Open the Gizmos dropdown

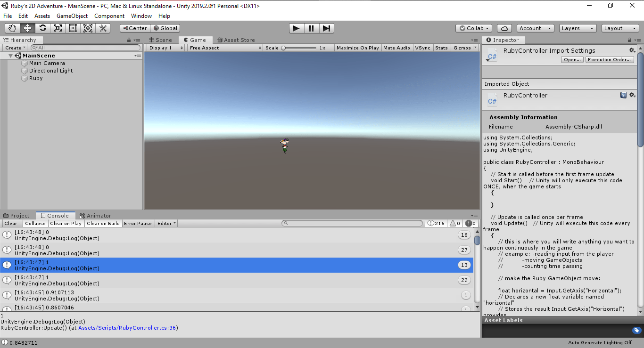point(464,48)
